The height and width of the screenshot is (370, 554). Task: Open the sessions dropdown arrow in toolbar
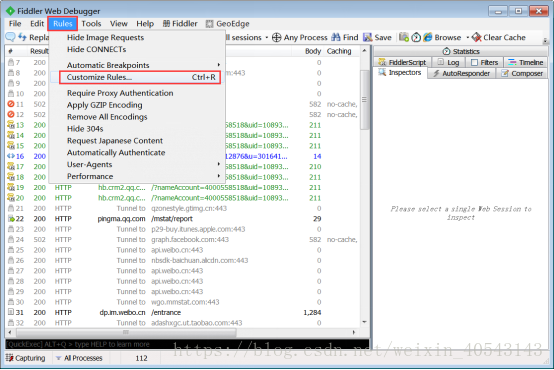pyautogui.click(x=266, y=37)
